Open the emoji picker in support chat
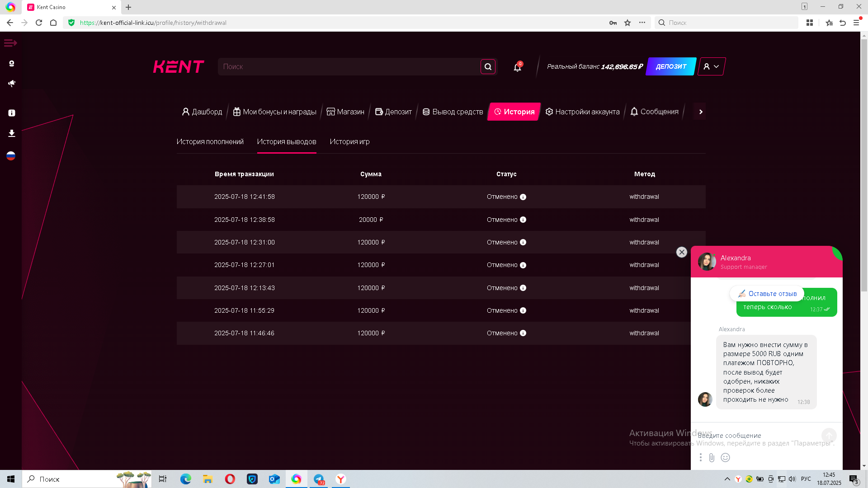Viewport: 868px width, 488px height. pos(725,458)
